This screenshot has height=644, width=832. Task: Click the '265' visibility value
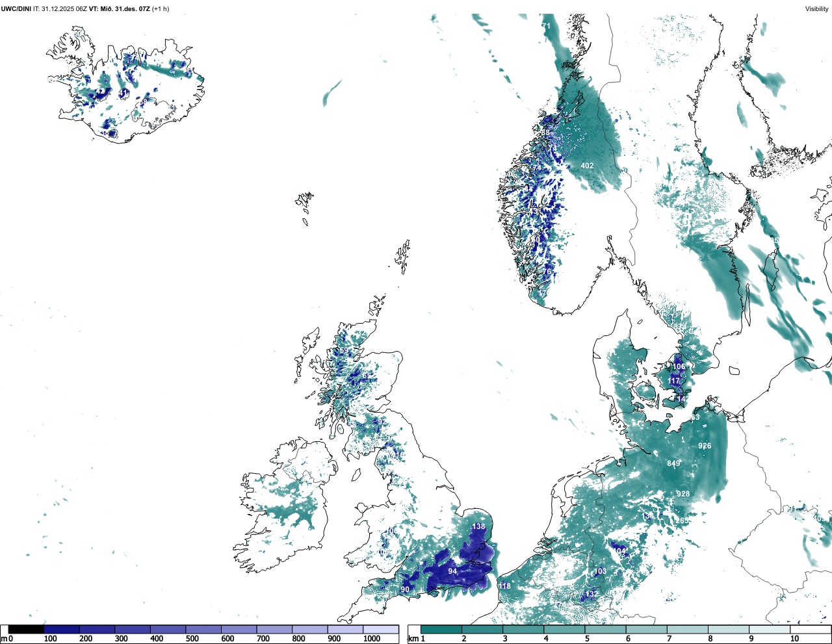[682, 521]
